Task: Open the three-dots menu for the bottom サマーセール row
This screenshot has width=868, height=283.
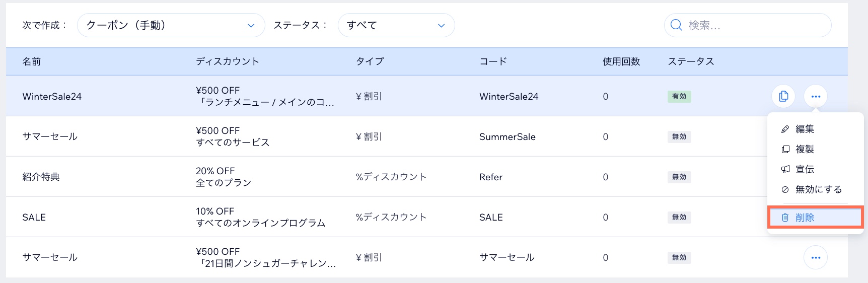Action: point(816,257)
